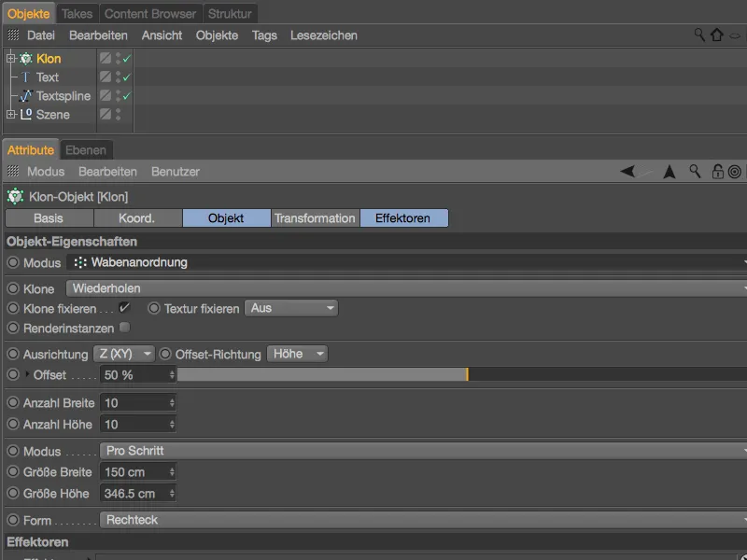Enable the Renderinstanzen checkbox
Image resolution: width=747 pixels, height=560 pixels.
125,329
